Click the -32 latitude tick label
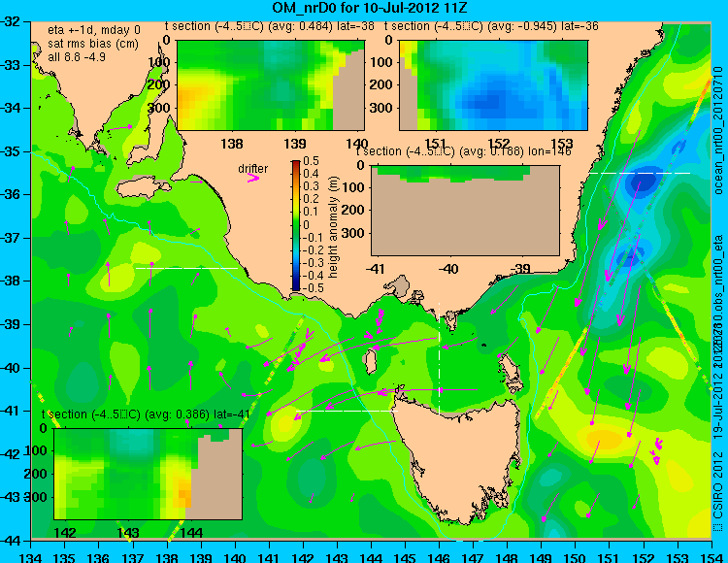The image size is (728, 563). (13, 21)
